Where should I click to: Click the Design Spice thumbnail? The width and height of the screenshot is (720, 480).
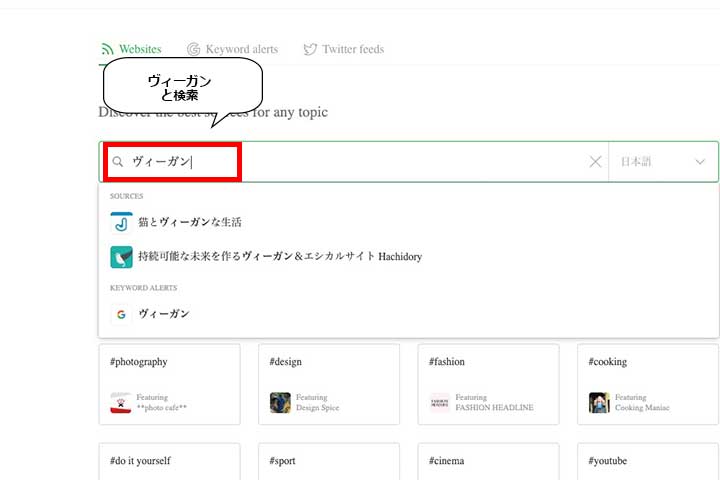(x=280, y=403)
